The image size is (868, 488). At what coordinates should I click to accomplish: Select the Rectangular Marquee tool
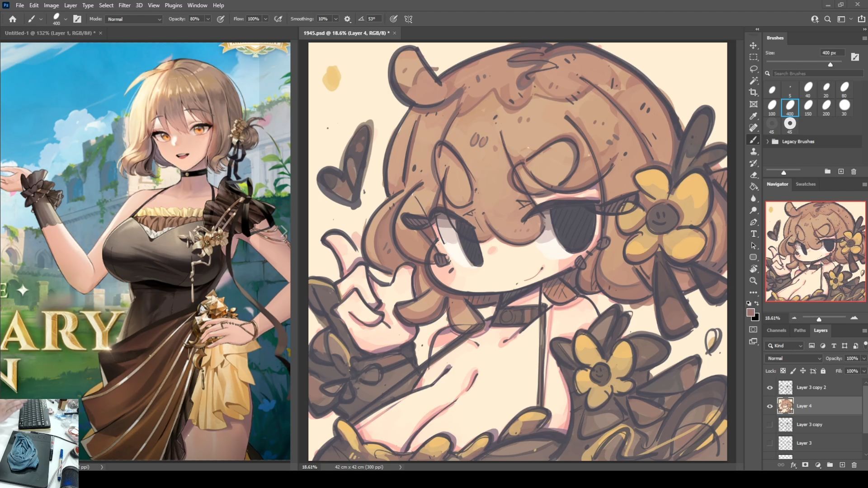[x=753, y=57]
